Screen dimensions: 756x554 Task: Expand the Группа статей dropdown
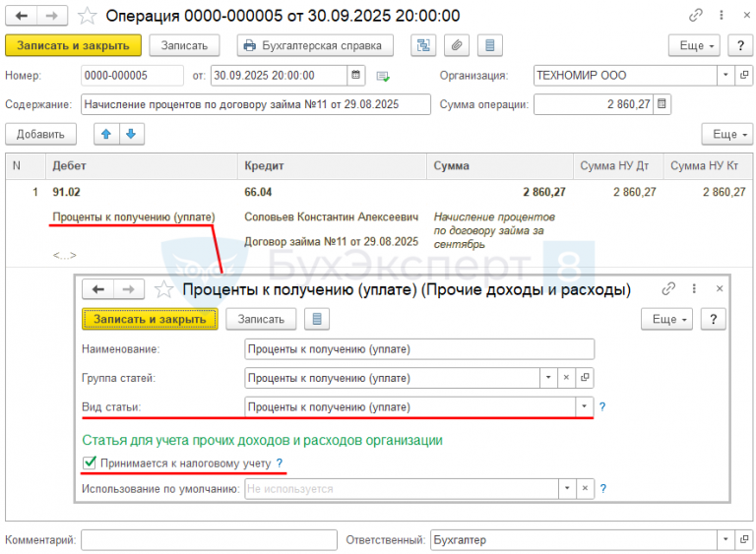[548, 378]
